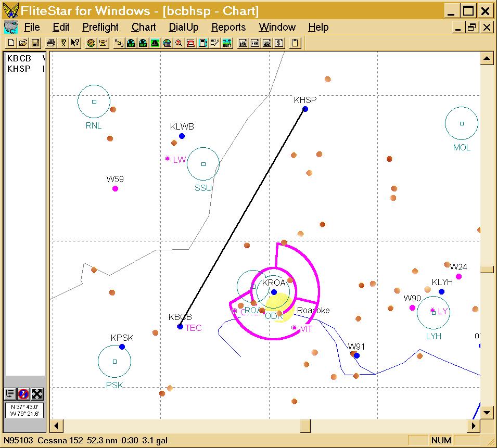Image resolution: width=497 pixels, height=448 pixels.
Task: Click the MOL VOR symbol
Action: pyautogui.click(x=462, y=123)
